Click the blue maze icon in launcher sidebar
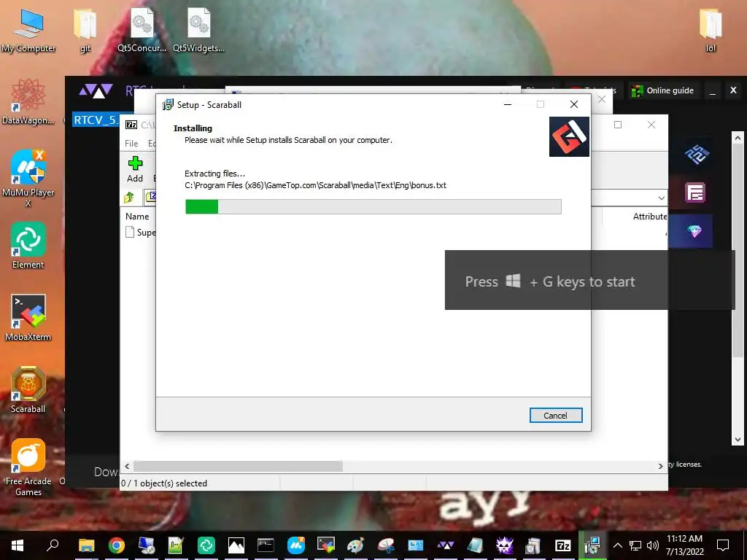The width and height of the screenshot is (747, 560). (696, 154)
